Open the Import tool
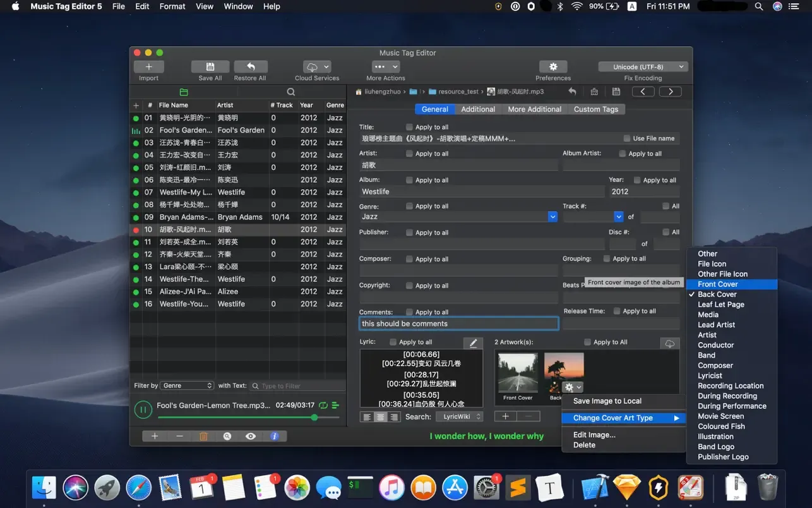Screen dimensions: 812x508 [x=148, y=66]
